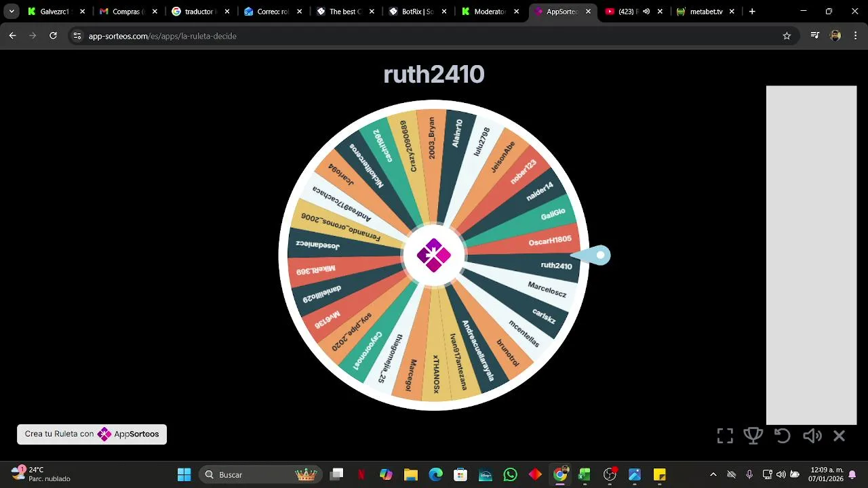Open Sticky Notes from the taskbar

(x=659, y=474)
